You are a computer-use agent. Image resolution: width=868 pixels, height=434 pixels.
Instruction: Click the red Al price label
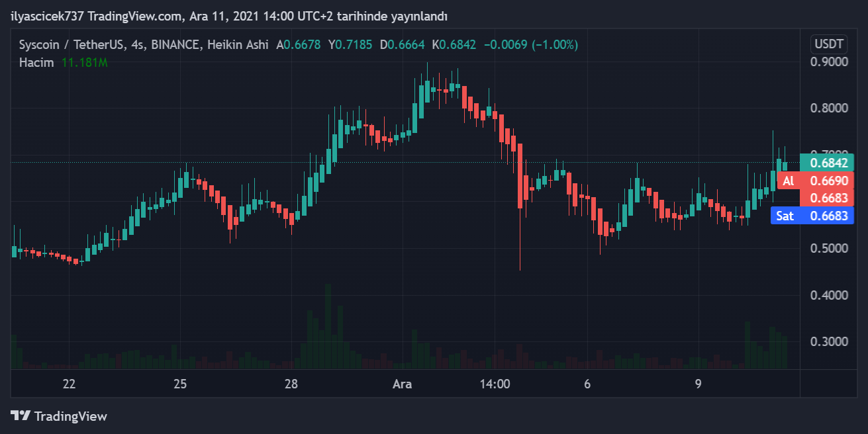pyautogui.click(x=787, y=181)
